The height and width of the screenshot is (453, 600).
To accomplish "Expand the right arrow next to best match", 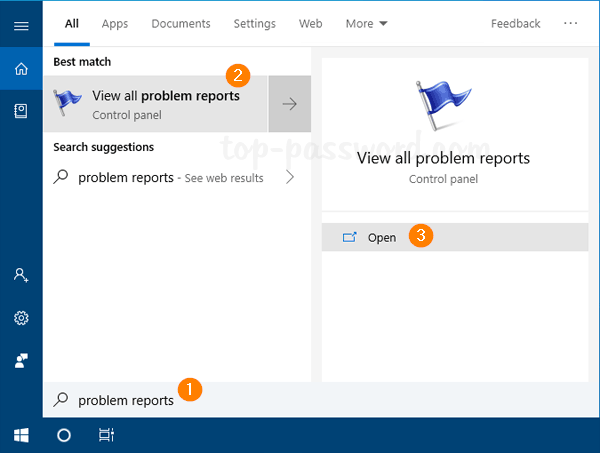I will point(290,103).
